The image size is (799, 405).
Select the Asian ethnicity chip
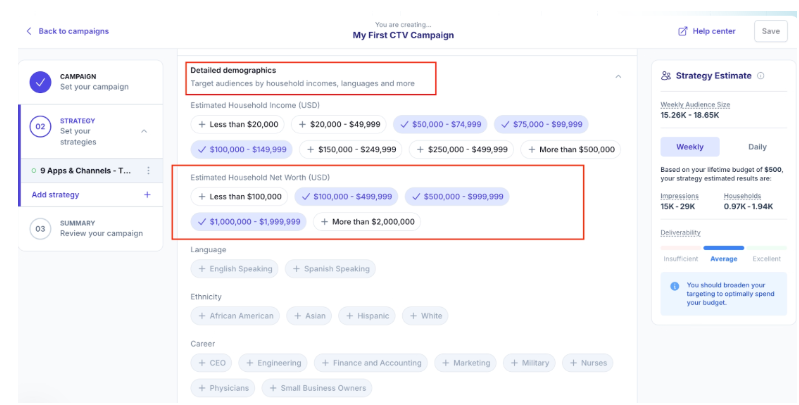309,316
